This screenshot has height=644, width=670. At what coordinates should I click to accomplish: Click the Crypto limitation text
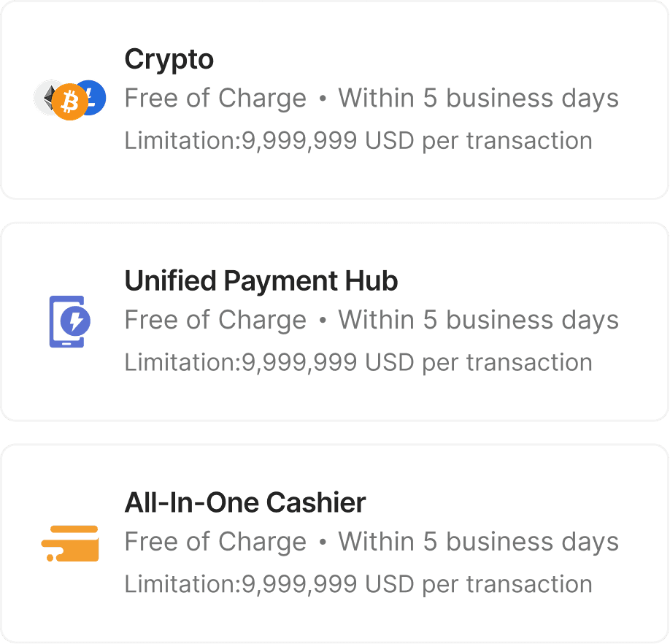(358, 140)
